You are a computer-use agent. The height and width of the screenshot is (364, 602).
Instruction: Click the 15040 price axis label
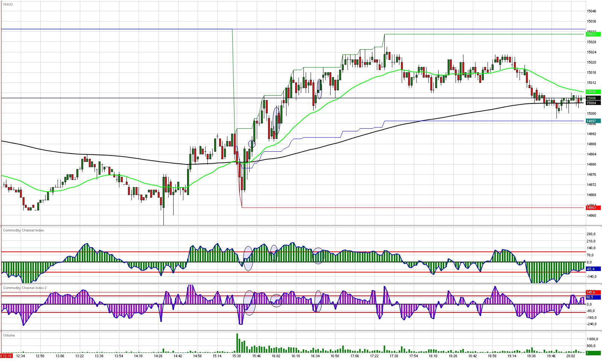592,11
